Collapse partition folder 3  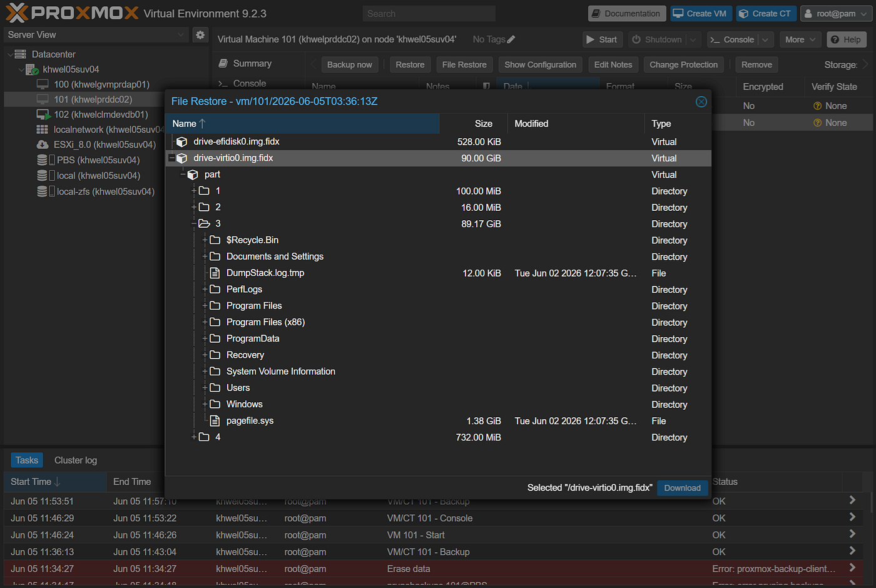point(194,224)
